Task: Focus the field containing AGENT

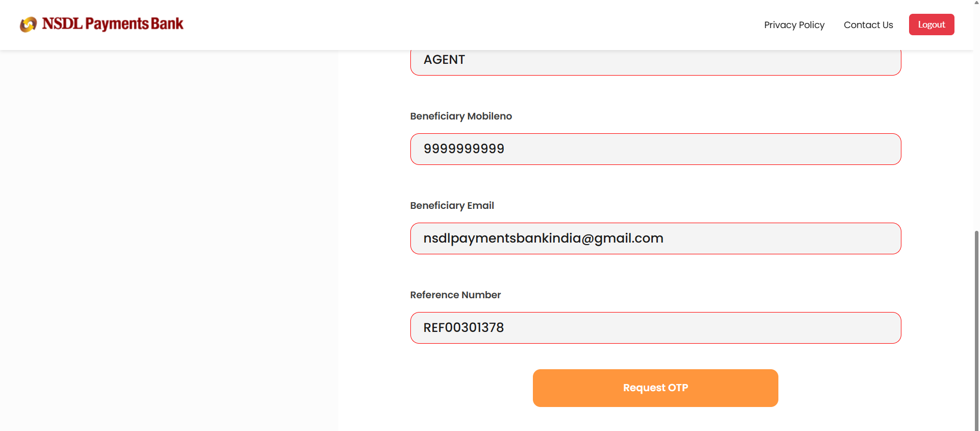Action: point(655,61)
